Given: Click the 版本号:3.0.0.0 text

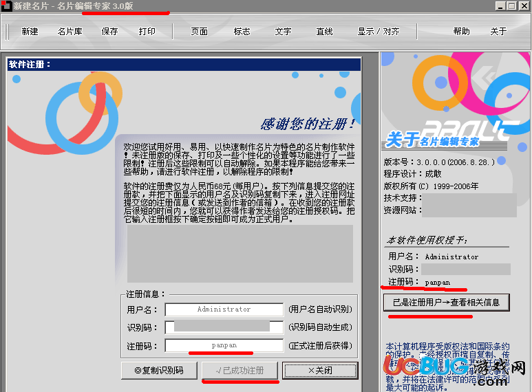Looking at the screenshot, I should point(439,162).
